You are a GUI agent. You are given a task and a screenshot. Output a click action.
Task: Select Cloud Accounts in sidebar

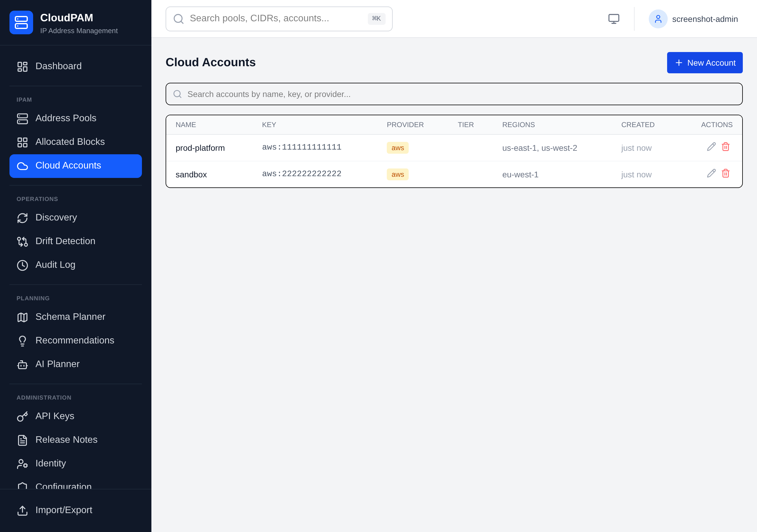click(x=75, y=166)
